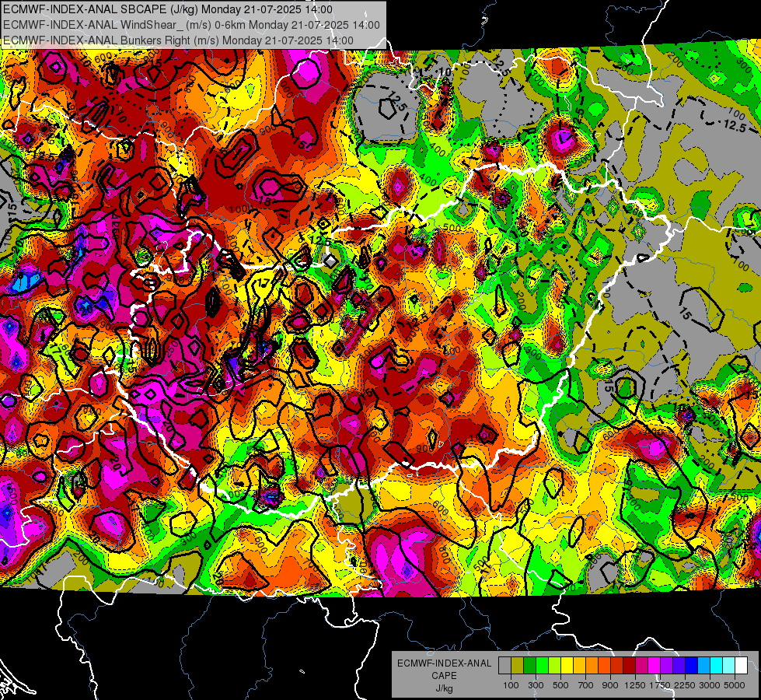Pick the indigo 2000–2250 legend swatch
The width and height of the screenshot is (761, 700).
pos(679,666)
